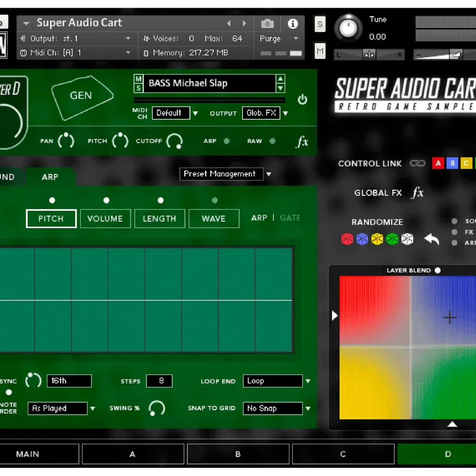
Task: Open the LOOP END Loop dropdown
Action: click(308, 381)
